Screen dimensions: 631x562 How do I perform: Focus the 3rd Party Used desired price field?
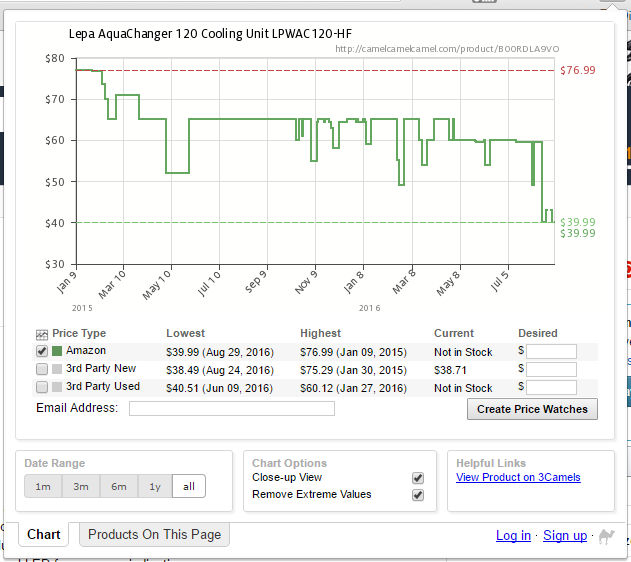[x=551, y=388]
